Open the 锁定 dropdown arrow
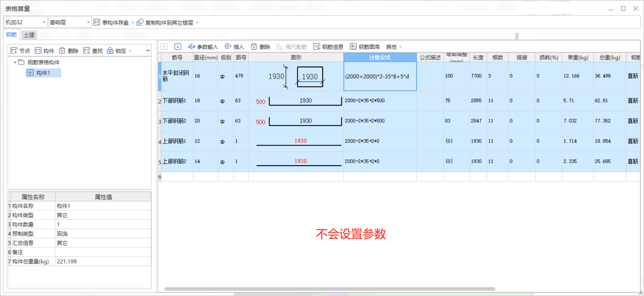The image size is (644, 296). (x=130, y=51)
